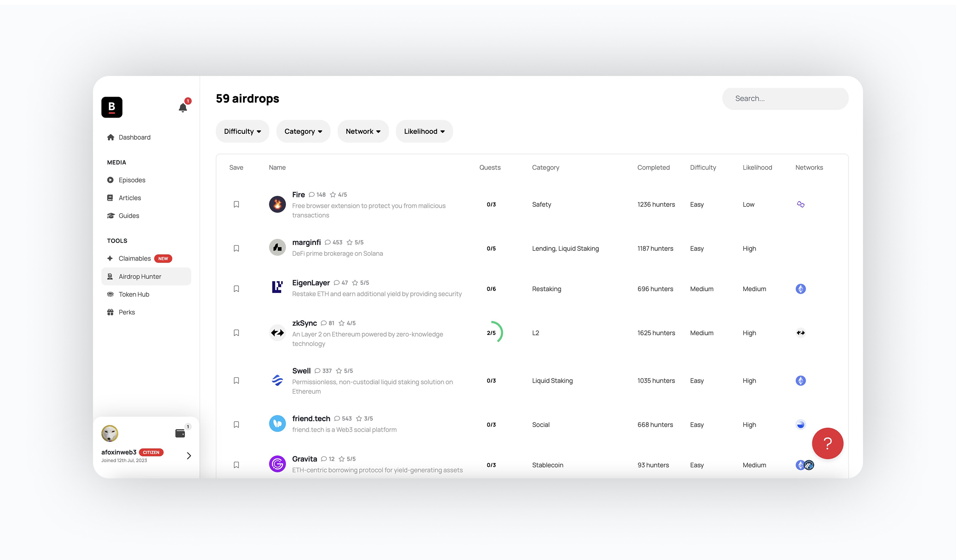This screenshot has height=560, width=956.
Task: Open the notifications bell
Action: (183, 107)
